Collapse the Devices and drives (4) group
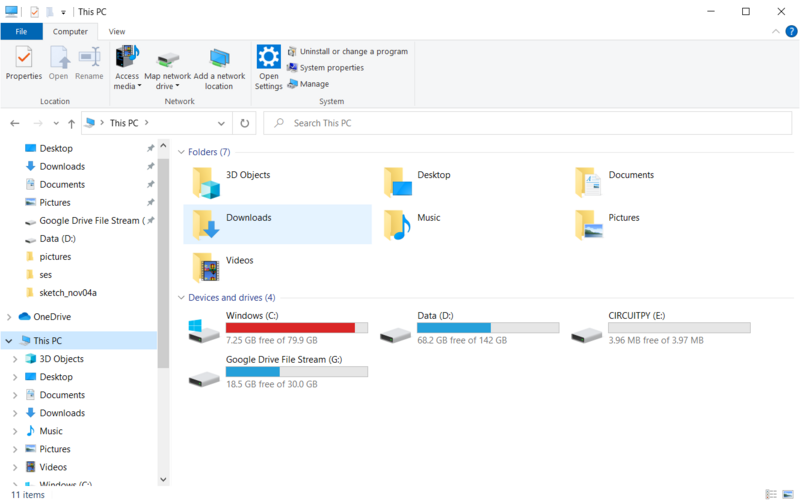 tap(181, 297)
